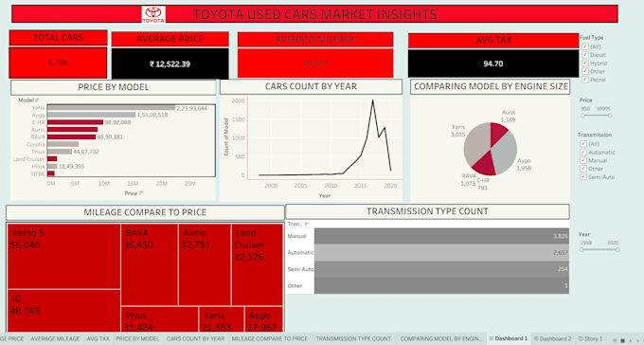Select Automatic bar in transmission count
Image resolution: width=644 pixels, height=345 pixels.
tap(441, 252)
